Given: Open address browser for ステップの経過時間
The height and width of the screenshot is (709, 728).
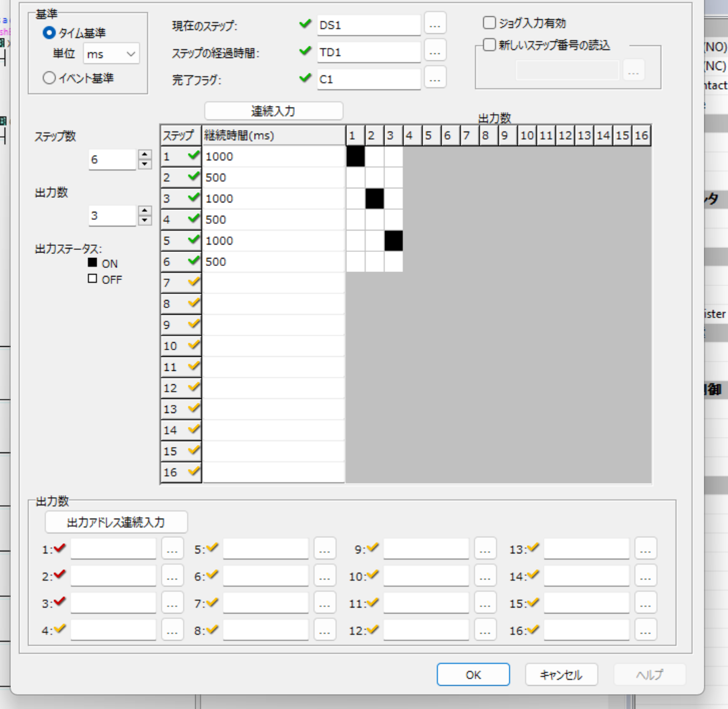Looking at the screenshot, I should [435, 51].
